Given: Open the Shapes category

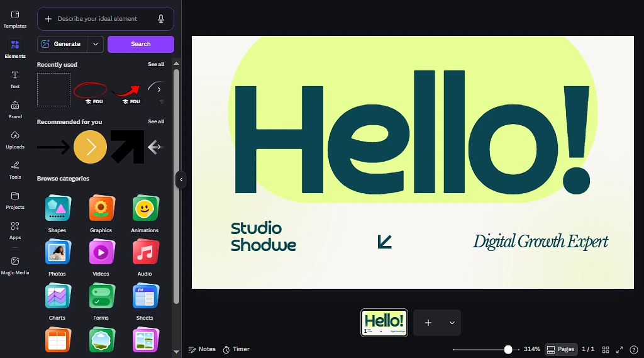Looking at the screenshot, I should (57, 213).
